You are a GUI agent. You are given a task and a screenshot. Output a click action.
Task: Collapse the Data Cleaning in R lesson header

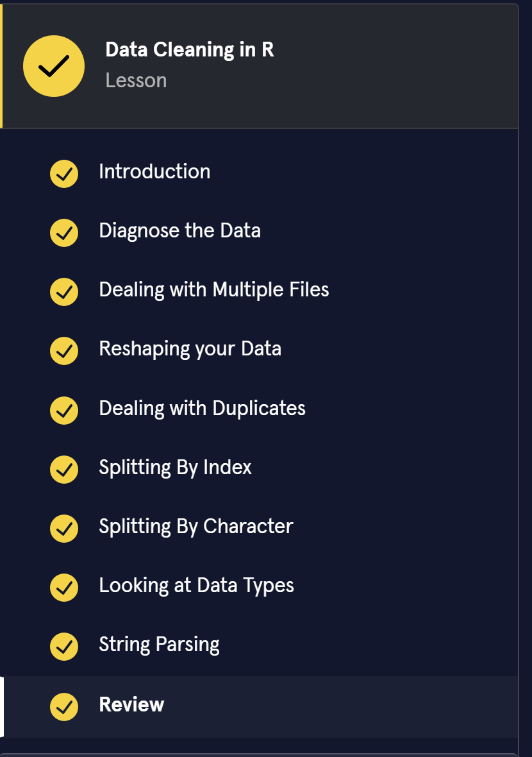point(189,50)
